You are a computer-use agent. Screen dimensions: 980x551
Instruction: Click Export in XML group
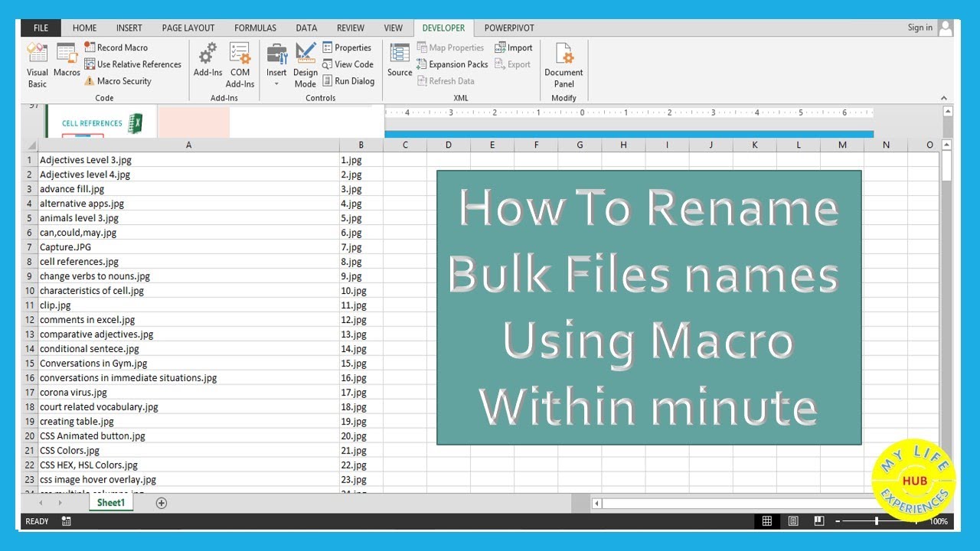click(x=512, y=64)
